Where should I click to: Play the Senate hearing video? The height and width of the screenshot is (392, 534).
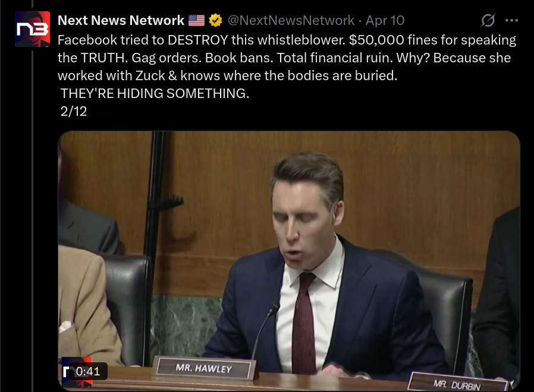[x=289, y=260]
